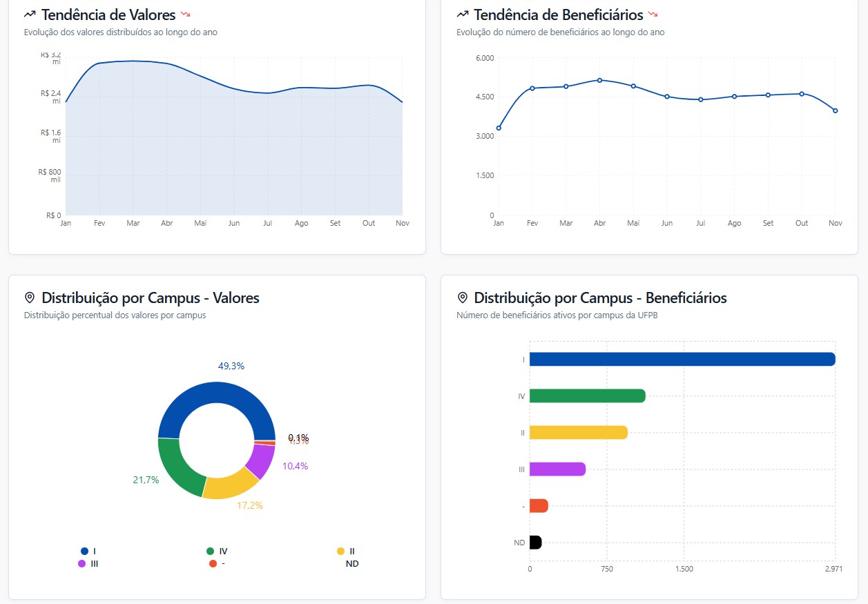
Task: Click the black ND bar
Action: point(535,543)
